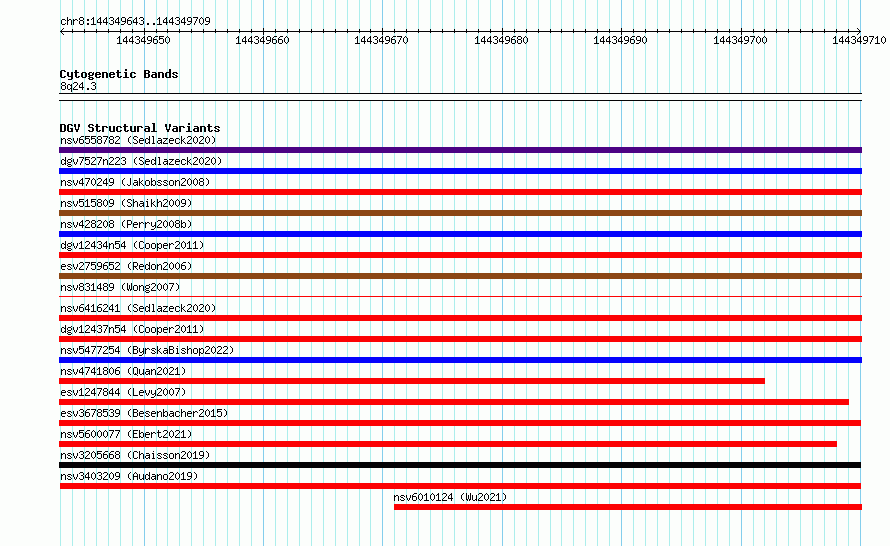The height and width of the screenshot is (546, 890).
Task: Click the 8q24.3 cytogenetic band bar
Action: pyautogui.click(x=460, y=97)
